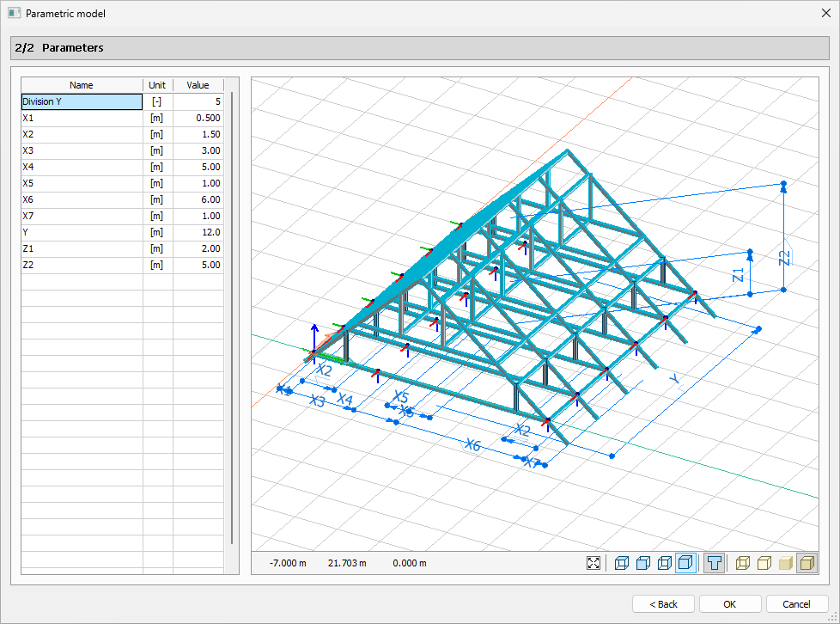Click the parameter table vertical scrollbar
The height and width of the screenshot is (624, 840).
tap(232, 318)
